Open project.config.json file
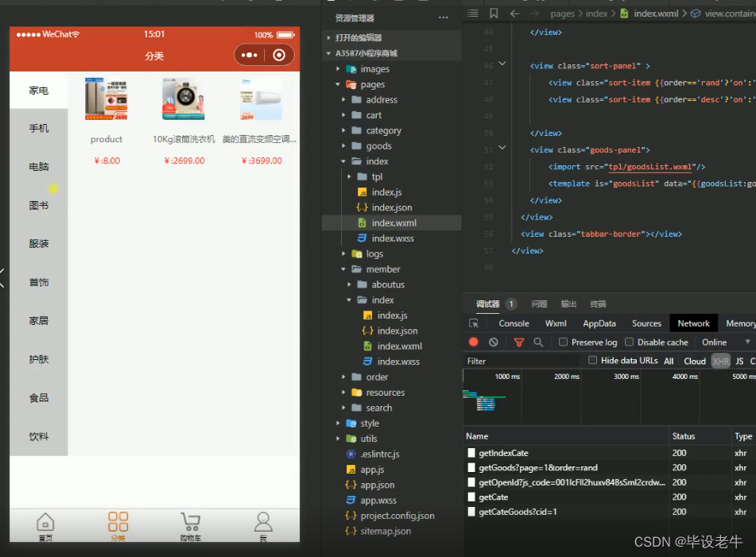Viewport: 756px width, 557px height. pos(397,516)
